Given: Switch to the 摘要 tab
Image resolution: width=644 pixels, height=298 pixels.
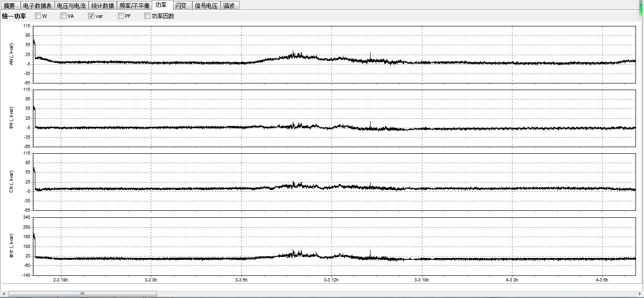Looking at the screenshot, I should (10, 6).
